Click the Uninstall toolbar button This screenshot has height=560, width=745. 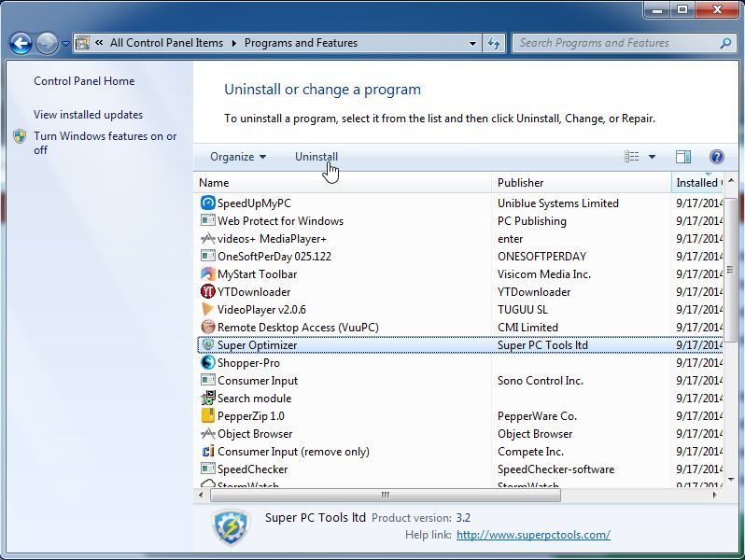[x=316, y=157]
